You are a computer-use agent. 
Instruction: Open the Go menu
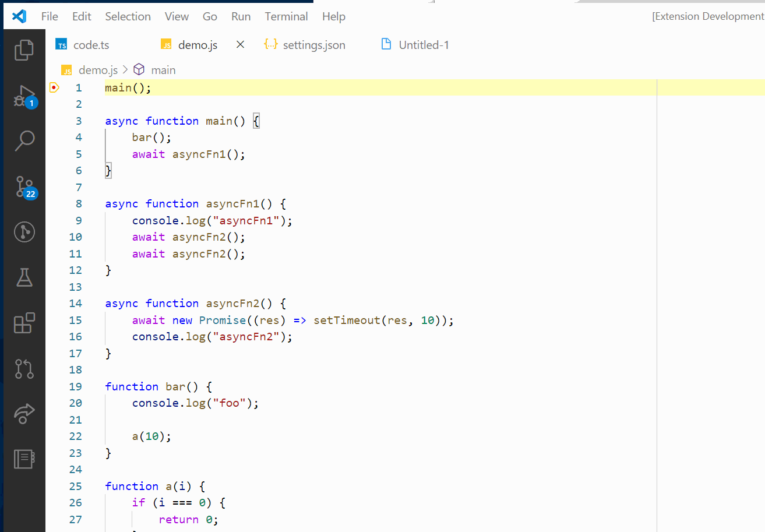[x=210, y=16]
